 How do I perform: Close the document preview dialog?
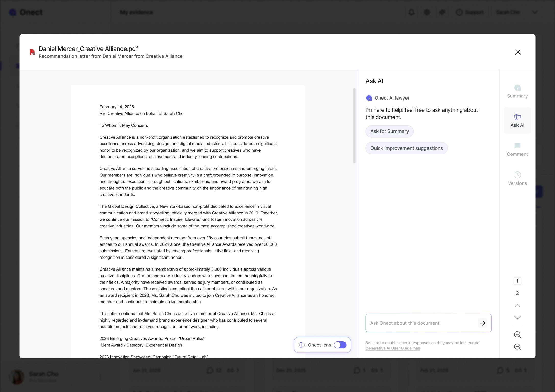tap(517, 52)
